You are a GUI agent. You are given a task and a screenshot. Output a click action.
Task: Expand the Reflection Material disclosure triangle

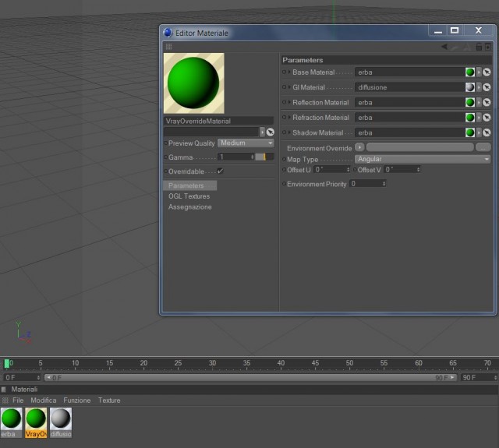[289, 102]
